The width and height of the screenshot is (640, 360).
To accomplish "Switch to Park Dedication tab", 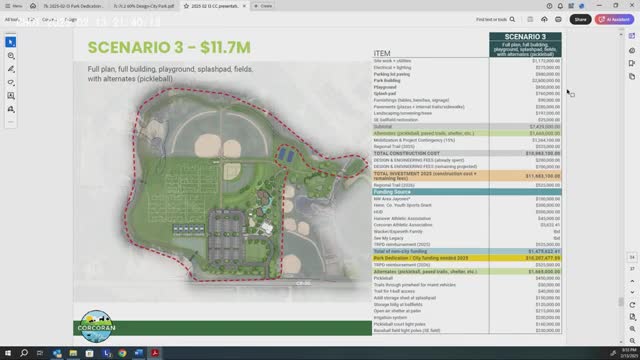I will (x=73, y=6).
